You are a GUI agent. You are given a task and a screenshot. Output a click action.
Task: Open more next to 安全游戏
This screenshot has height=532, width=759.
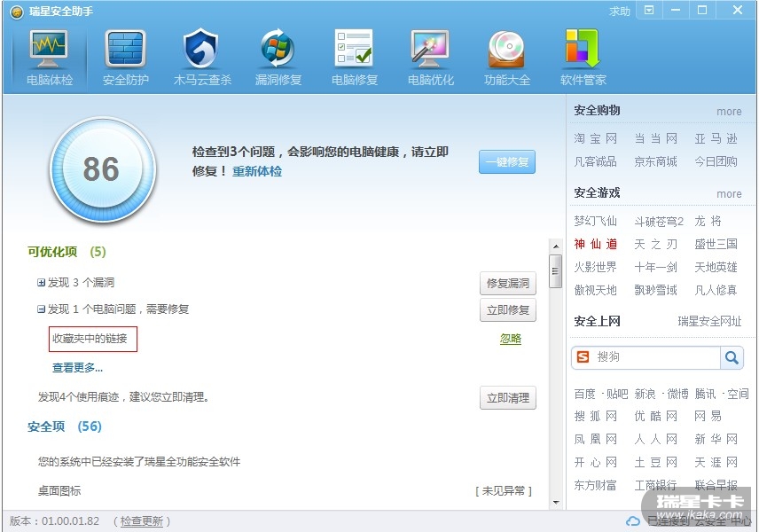[729, 193]
